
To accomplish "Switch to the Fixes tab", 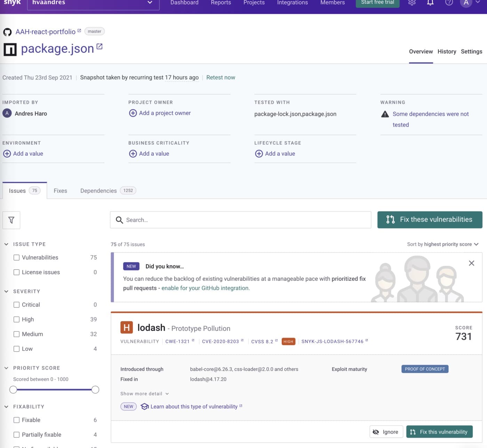I will point(60,191).
